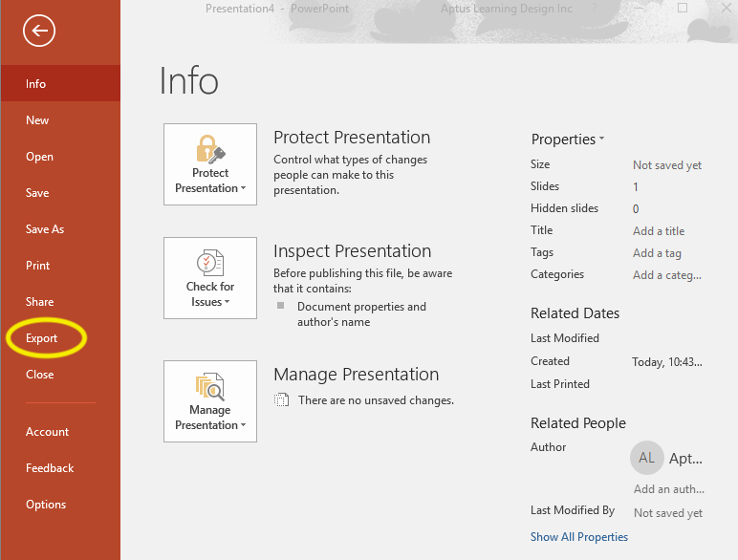
Task: Select Export in the sidebar
Action: click(x=60, y=338)
